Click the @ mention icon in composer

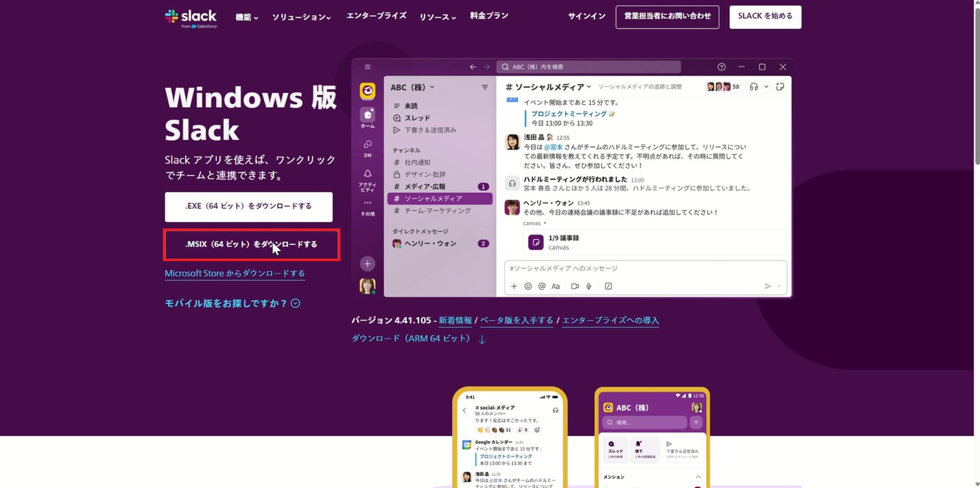point(542,286)
